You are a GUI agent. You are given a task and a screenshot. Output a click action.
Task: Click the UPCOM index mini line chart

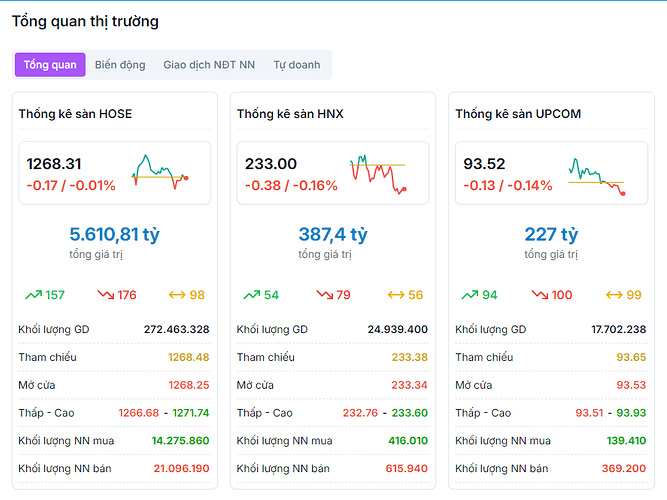pos(596,174)
